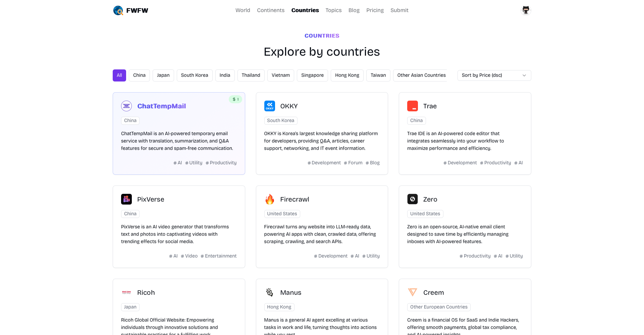This screenshot has width=644, height=335.
Task: Click the Manus hand icon
Action: [x=270, y=292]
